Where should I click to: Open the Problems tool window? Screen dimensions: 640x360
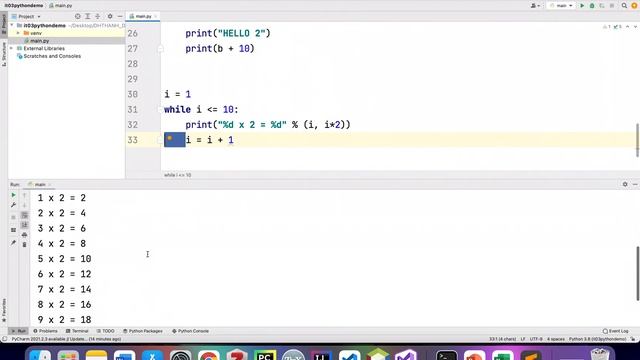45,331
